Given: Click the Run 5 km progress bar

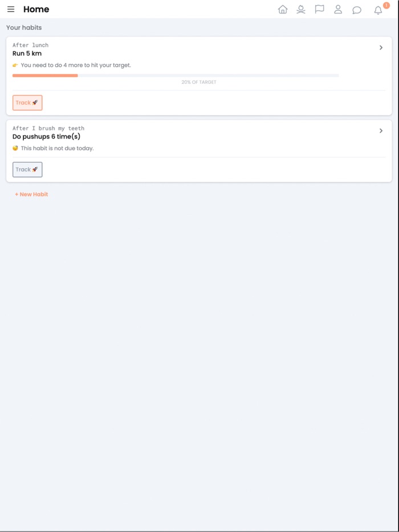Looking at the screenshot, I should (176, 75).
